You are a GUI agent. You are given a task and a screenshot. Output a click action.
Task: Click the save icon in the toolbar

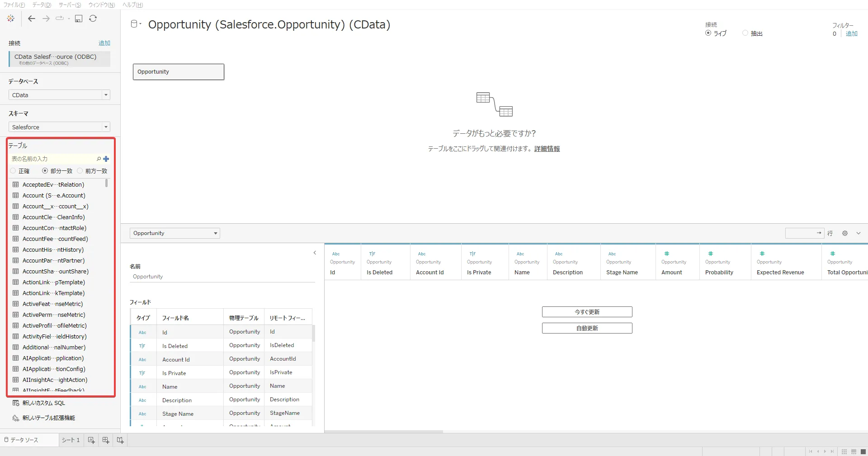(x=79, y=19)
